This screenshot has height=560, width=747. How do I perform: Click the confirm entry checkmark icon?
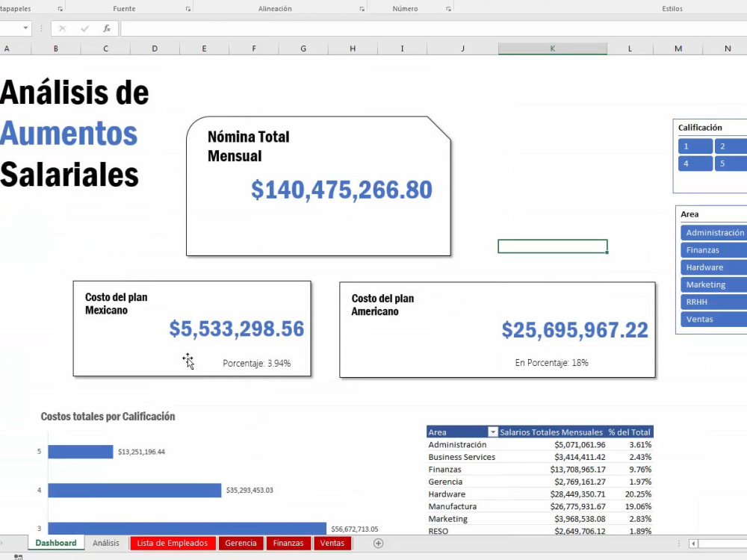(85, 28)
